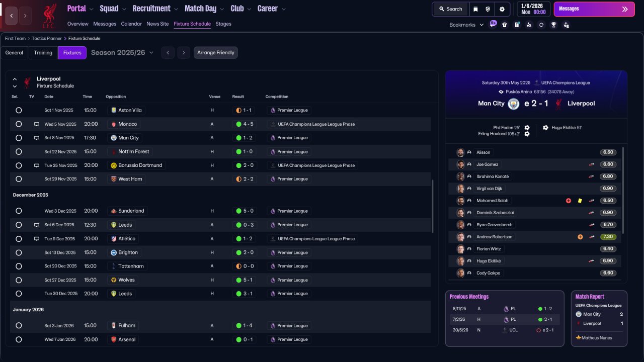Select the Nott'm Forest fixture radio button
The width and height of the screenshot is (644, 362).
(19, 151)
